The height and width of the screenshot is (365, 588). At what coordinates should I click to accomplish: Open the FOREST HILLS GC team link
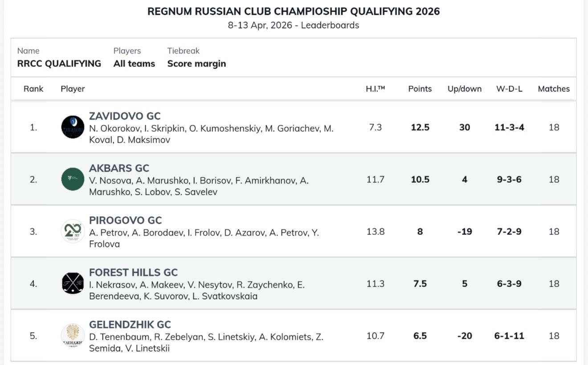point(133,272)
